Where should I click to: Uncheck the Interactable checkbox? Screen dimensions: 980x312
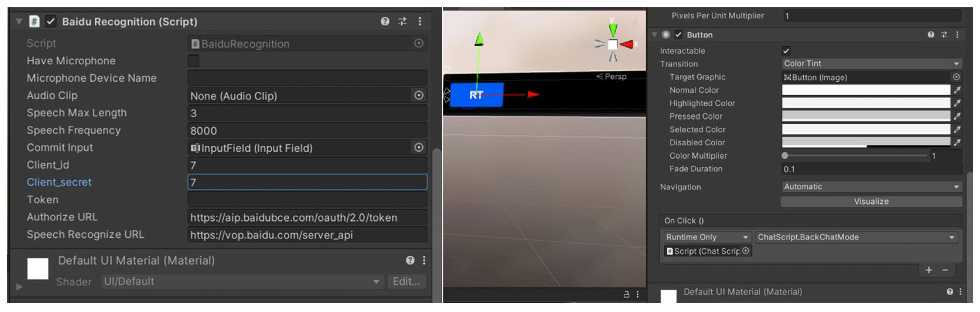tap(786, 51)
